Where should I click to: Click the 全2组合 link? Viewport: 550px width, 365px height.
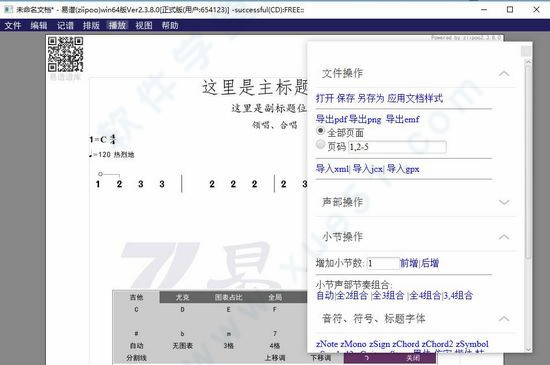click(x=352, y=296)
